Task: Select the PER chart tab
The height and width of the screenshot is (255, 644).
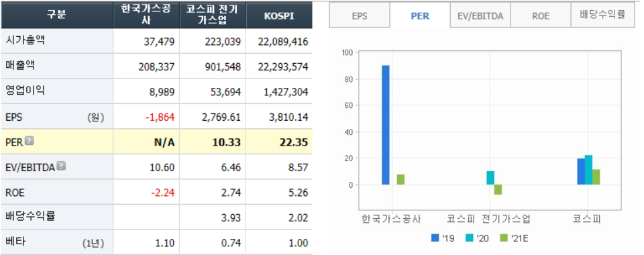Action: point(420,16)
